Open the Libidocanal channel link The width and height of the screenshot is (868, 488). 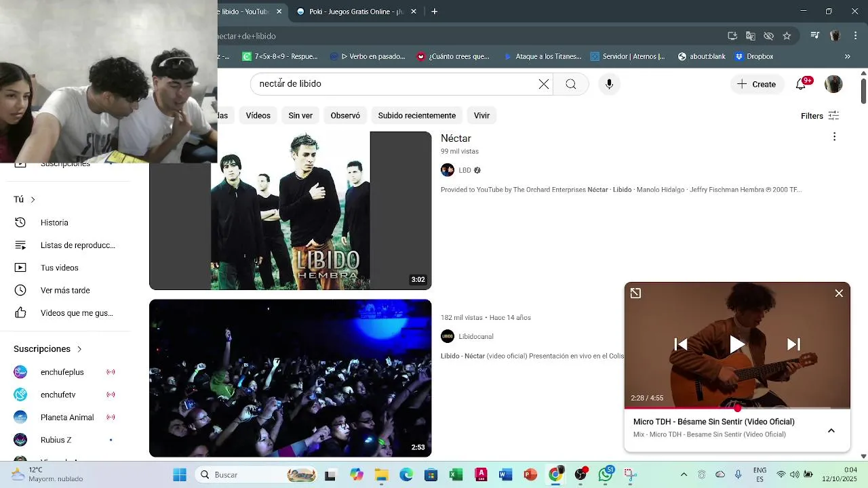tap(476, 336)
